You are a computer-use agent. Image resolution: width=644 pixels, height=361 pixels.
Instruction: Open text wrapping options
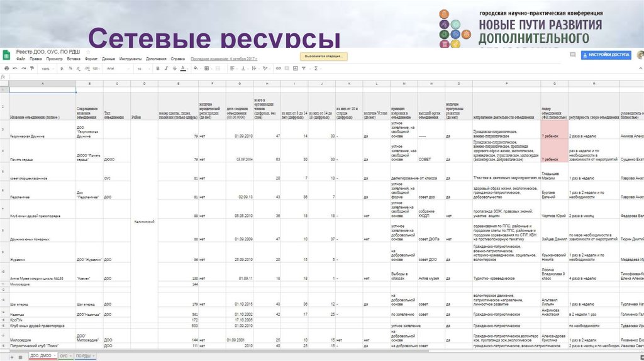coord(255,69)
